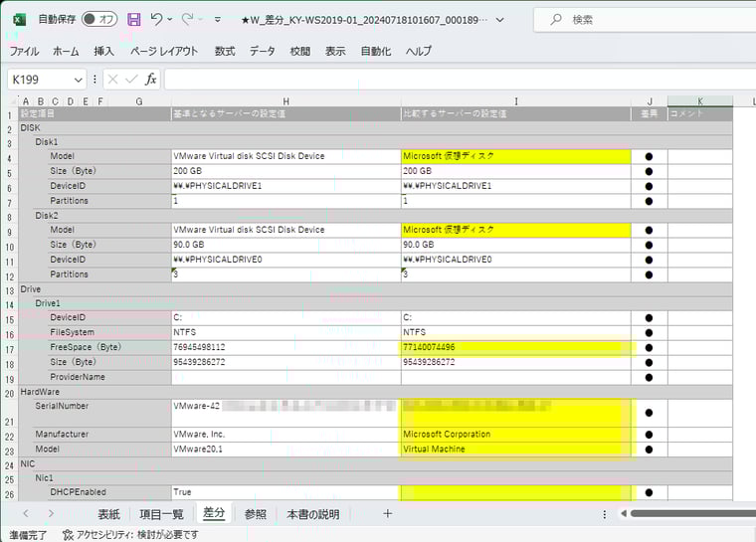Open the データ ribbon tab
Viewport: 756px width, 542px height.
pos(263,51)
